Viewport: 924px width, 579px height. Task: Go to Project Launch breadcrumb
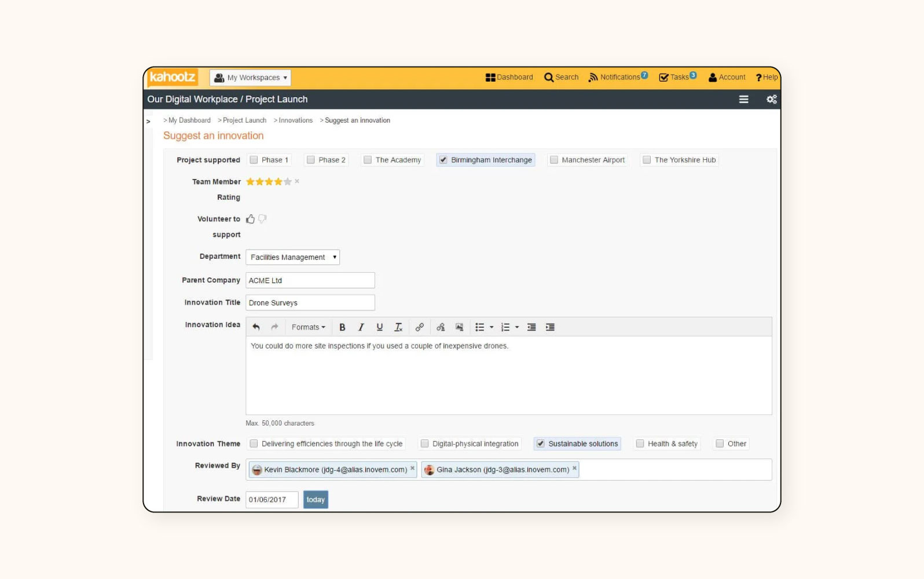pyautogui.click(x=244, y=120)
